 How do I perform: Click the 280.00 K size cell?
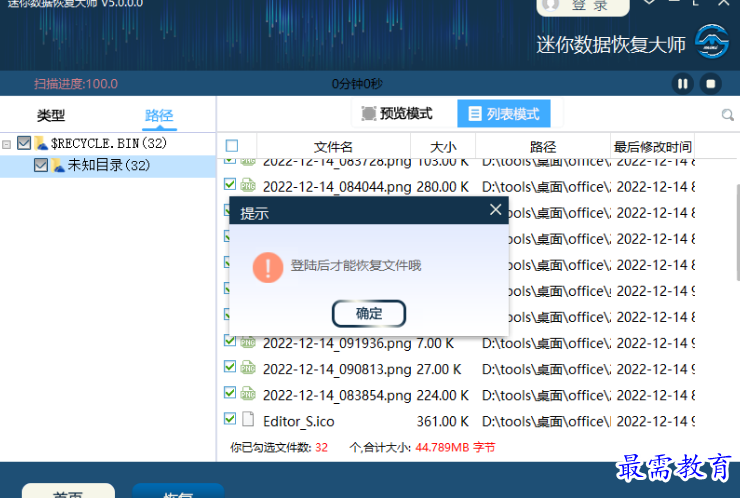443,187
